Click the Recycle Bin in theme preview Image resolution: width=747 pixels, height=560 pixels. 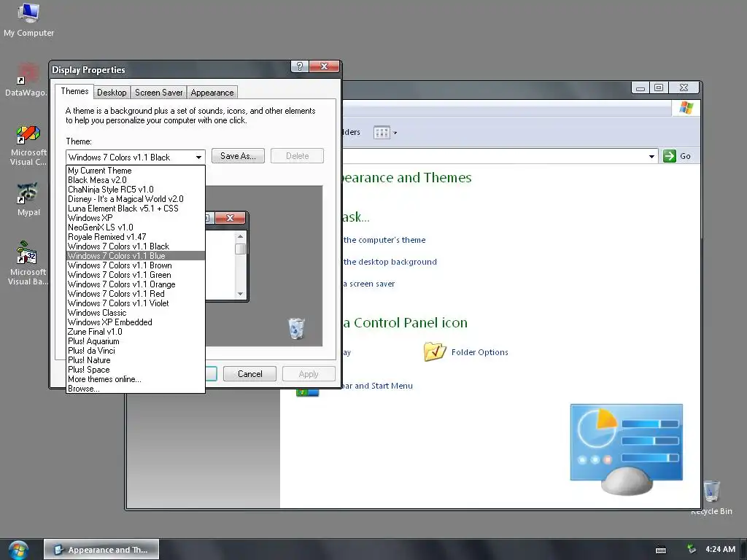(296, 329)
